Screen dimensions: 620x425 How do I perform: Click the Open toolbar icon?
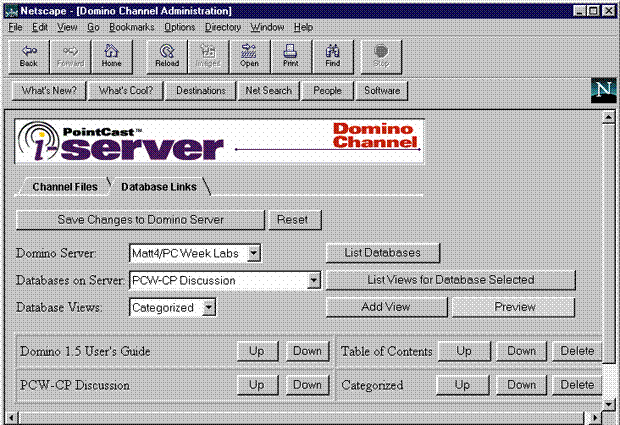pos(250,57)
